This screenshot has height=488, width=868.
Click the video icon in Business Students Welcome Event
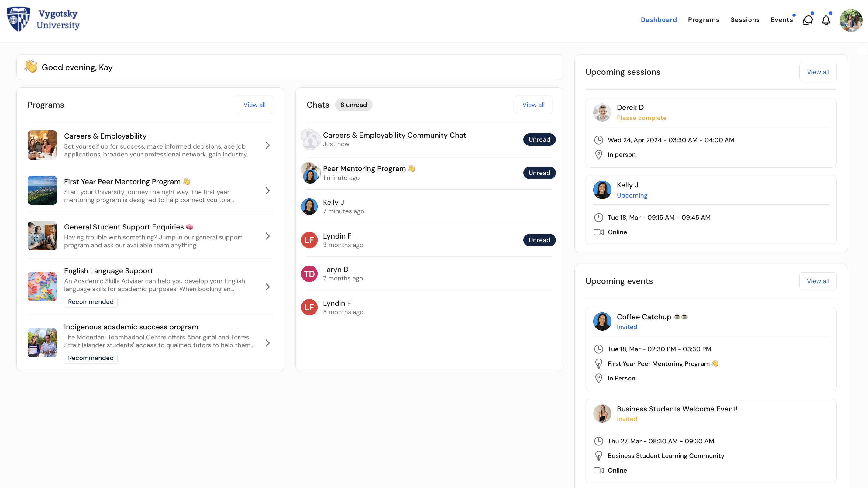tap(598, 470)
